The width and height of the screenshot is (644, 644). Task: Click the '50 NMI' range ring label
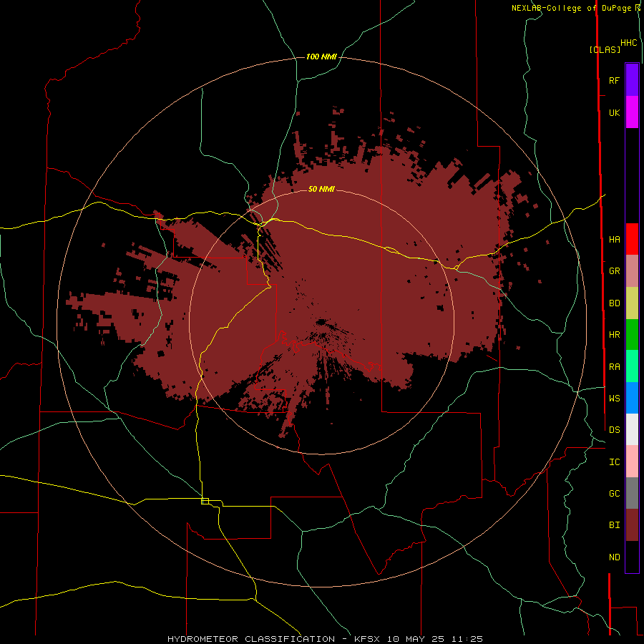[x=321, y=189]
